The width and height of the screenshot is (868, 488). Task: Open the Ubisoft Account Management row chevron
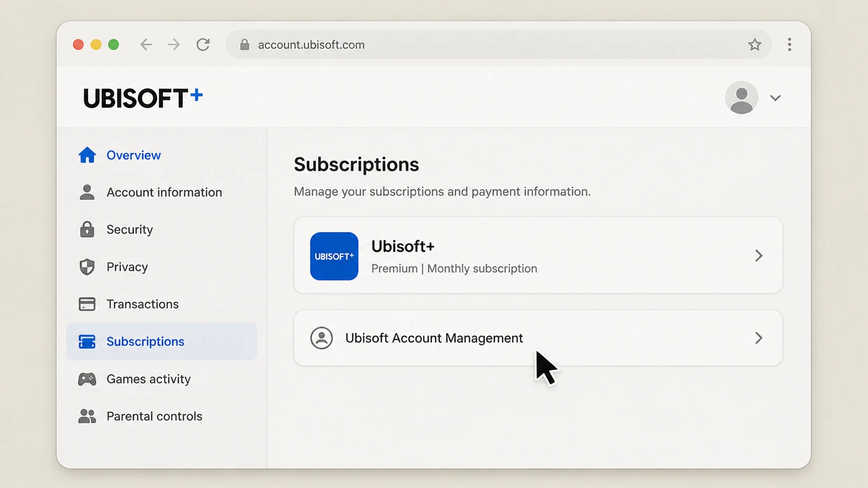click(x=759, y=338)
